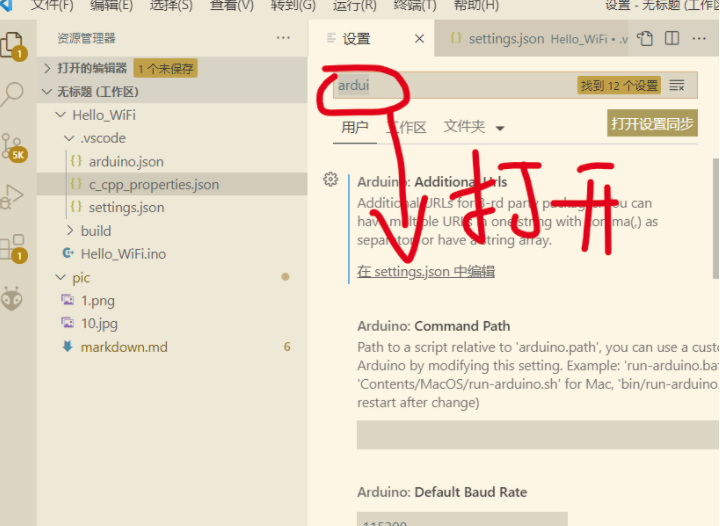
Task: Click the 找到 12 个设置 result count
Action: click(x=619, y=86)
